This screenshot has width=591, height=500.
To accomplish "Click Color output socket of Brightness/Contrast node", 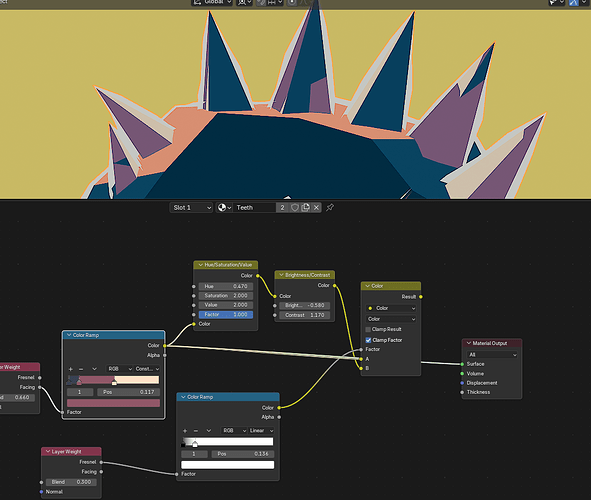I will pos(335,286).
